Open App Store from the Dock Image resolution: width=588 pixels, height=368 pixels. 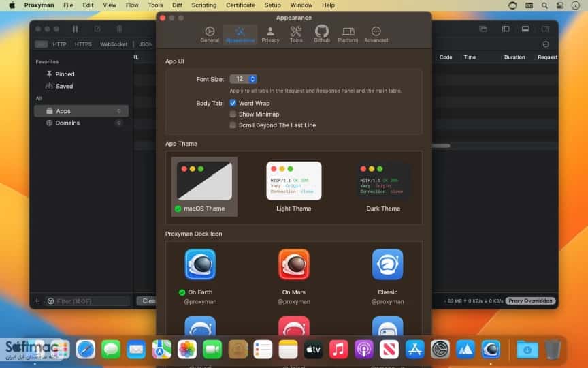[414, 350]
